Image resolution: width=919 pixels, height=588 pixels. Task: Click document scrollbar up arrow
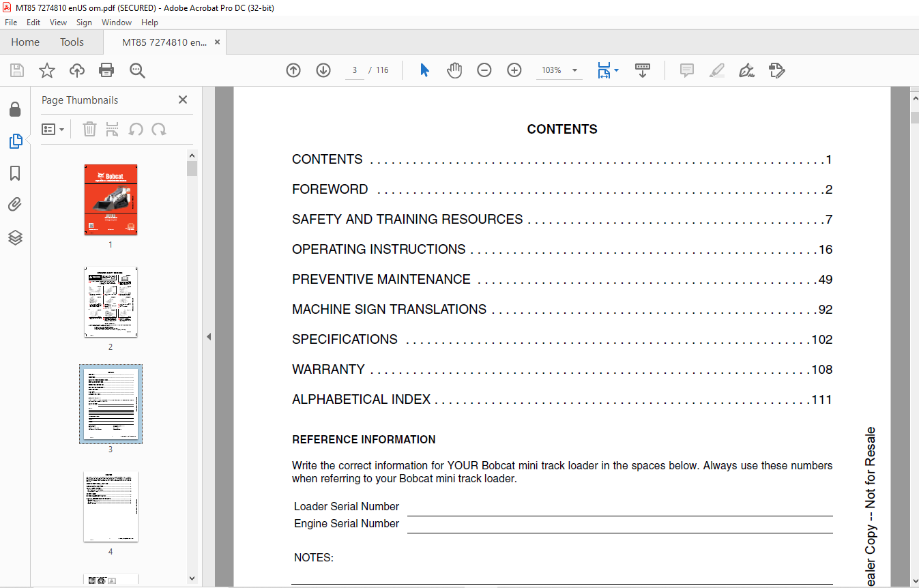(x=914, y=100)
